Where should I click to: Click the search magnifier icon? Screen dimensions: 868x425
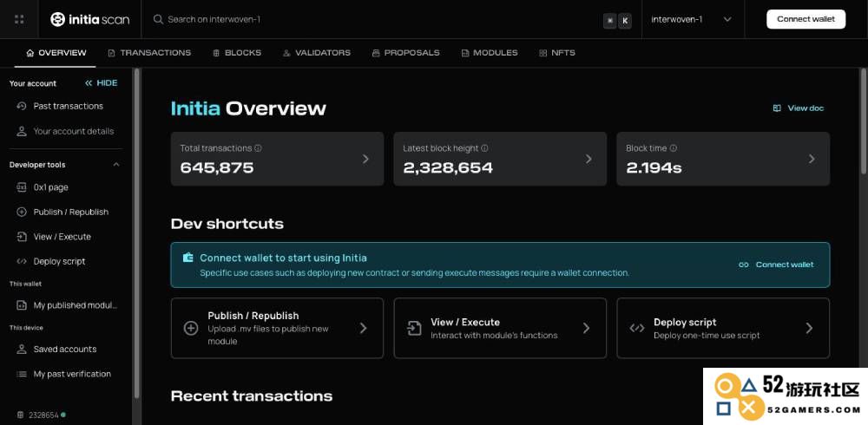coord(158,19)
